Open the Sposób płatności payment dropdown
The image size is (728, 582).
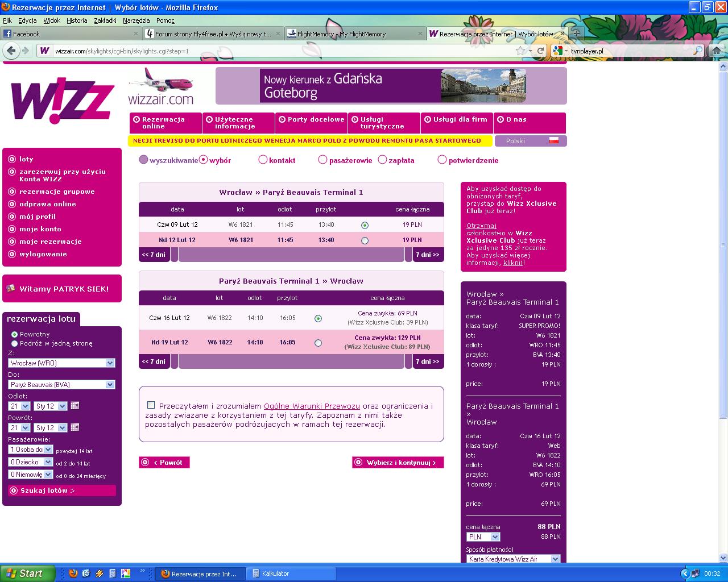pyautogui.click(x=513, y=559)
